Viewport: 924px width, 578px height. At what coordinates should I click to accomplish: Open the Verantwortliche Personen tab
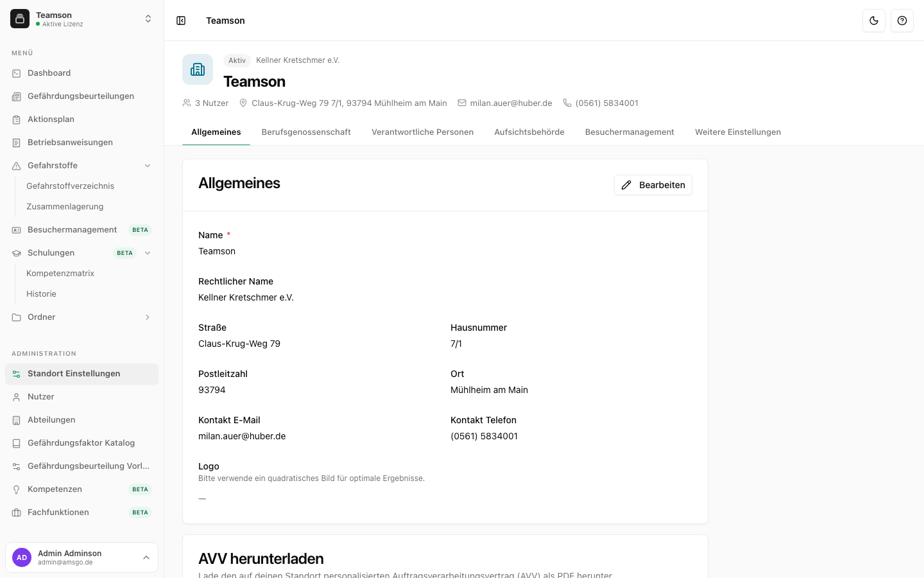pos(422,132)
